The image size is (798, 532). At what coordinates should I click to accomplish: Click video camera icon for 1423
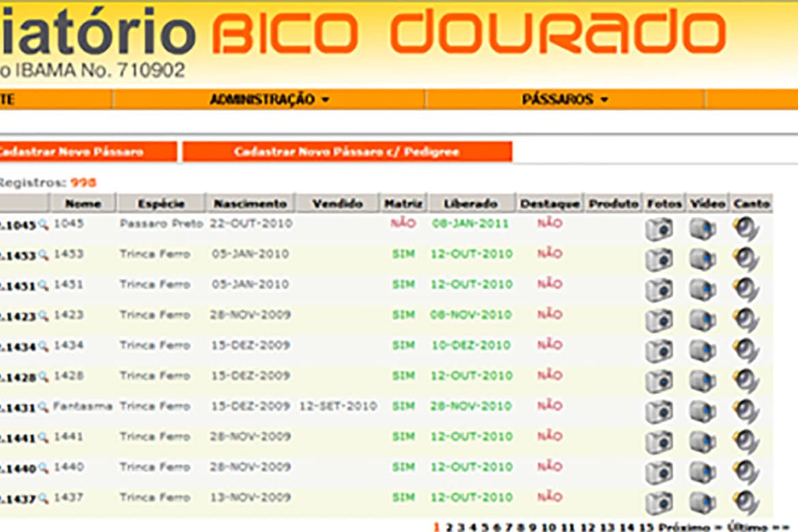point(703,321)
